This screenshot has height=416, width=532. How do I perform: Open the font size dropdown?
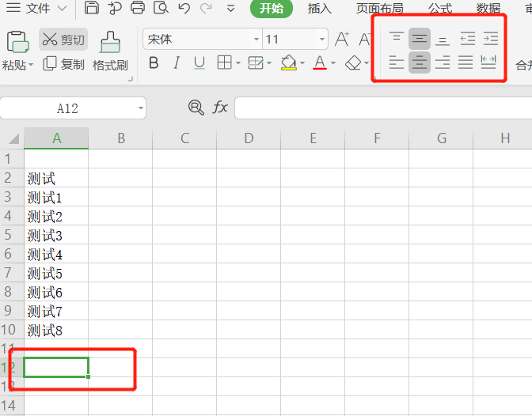322,39
